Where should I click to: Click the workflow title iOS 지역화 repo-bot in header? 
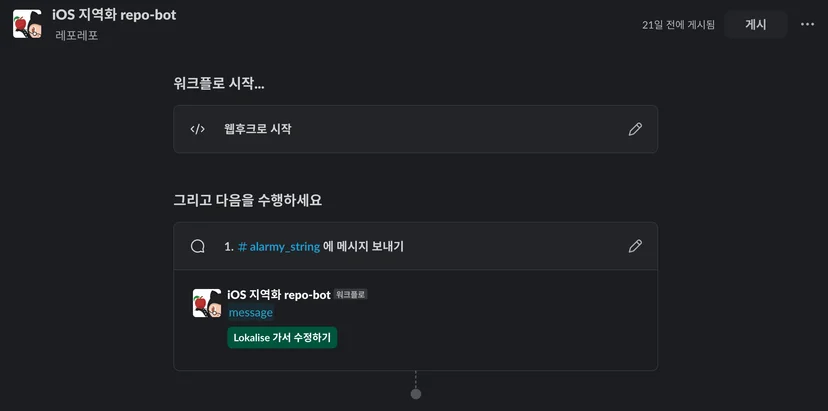click(114, 15)
